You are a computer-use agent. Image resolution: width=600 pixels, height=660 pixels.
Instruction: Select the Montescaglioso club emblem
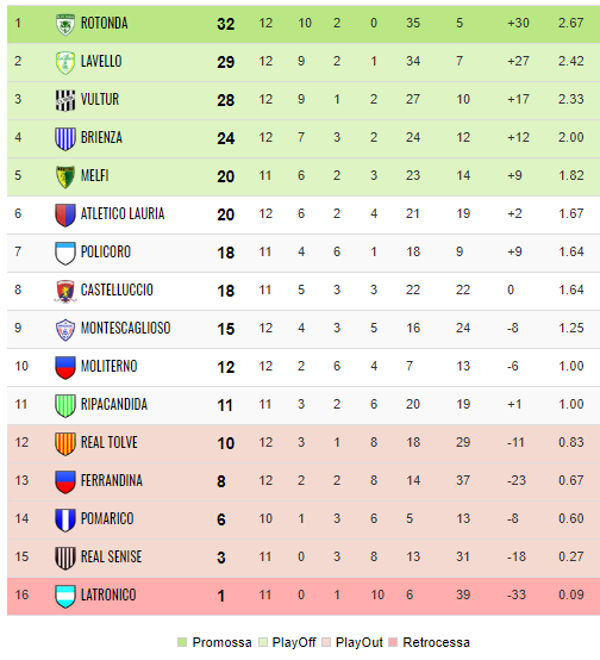[x=65, y=329]
